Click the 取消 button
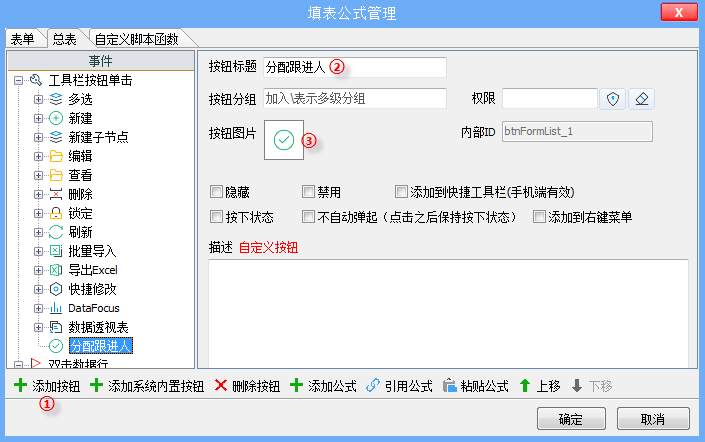 click(653, 419)
